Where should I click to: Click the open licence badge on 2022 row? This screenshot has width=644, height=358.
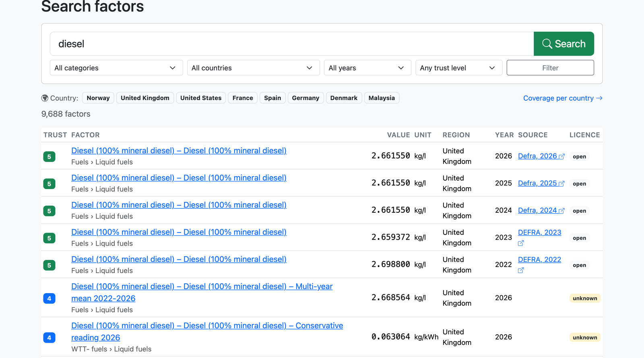pos(579,265)
